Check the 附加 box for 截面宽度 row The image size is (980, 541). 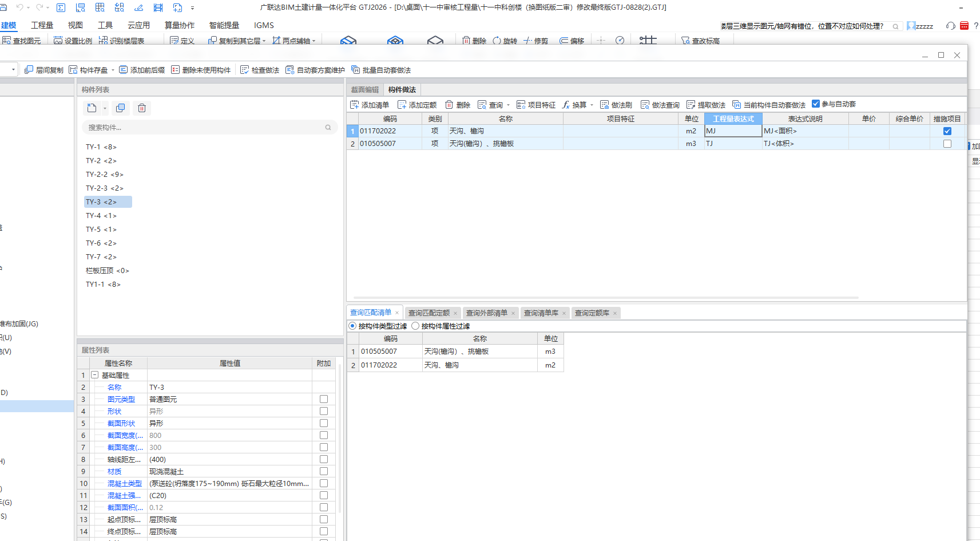pyautogui.click(x=324, y=435)
